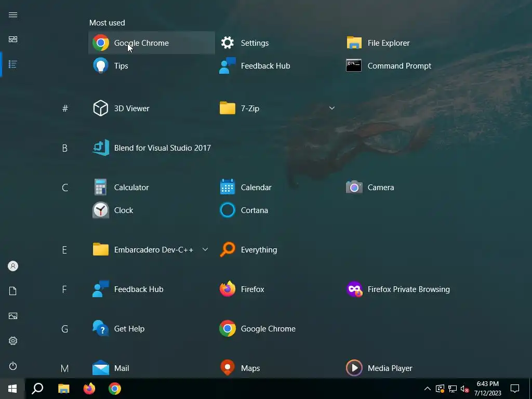This screenshot has width=532, height=399.
Task: Open Settings from Most used
Action: pyautogui.click(x=278, y=43)
